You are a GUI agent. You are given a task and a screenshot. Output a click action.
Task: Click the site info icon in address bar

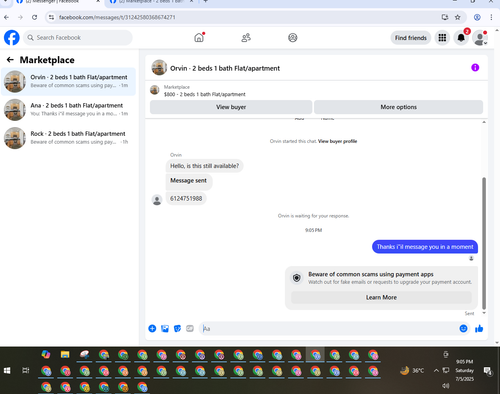[51, 17]
